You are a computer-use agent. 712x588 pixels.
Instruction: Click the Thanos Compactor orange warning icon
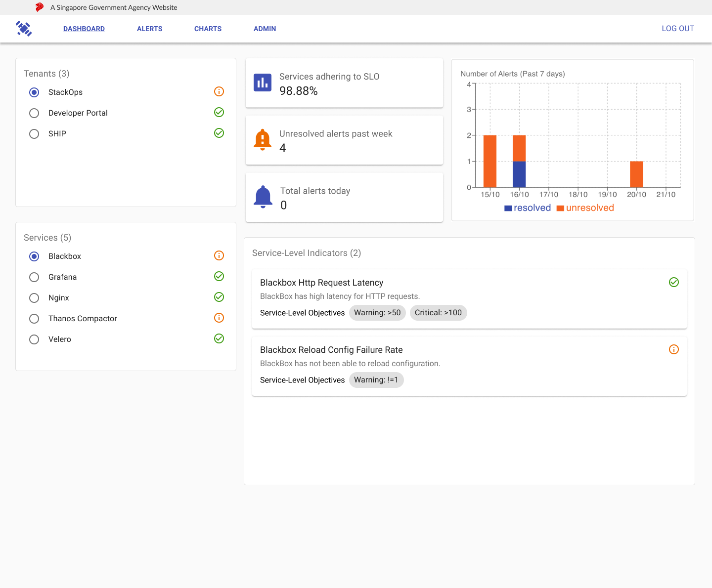tap(219, 318)
